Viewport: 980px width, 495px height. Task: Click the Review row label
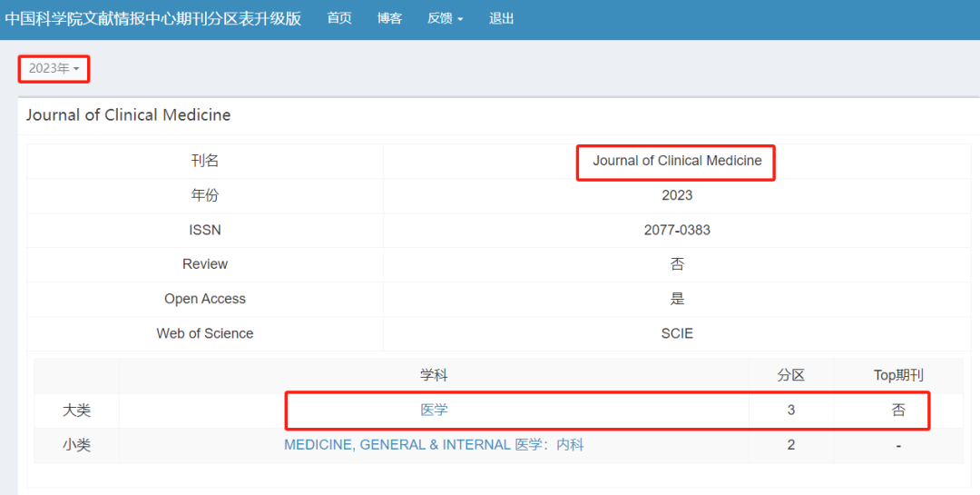pyautogui.click(x=205, y=264)
